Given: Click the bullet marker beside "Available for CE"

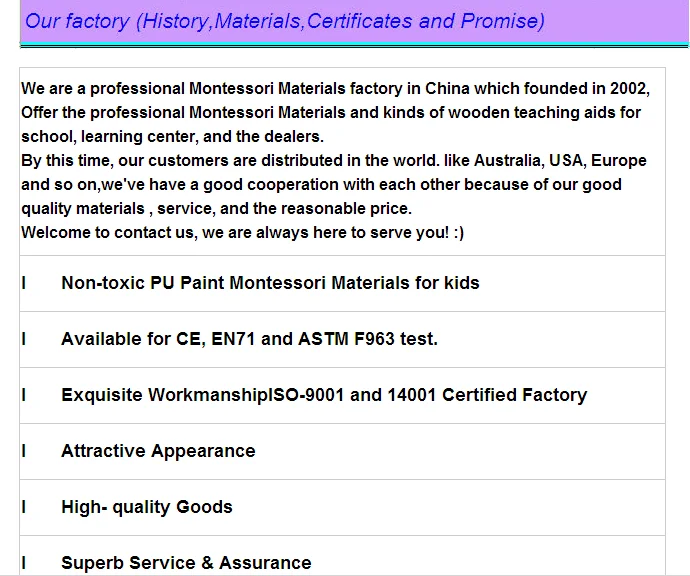Looking at the screenshot, I should (x=24, y=339).
